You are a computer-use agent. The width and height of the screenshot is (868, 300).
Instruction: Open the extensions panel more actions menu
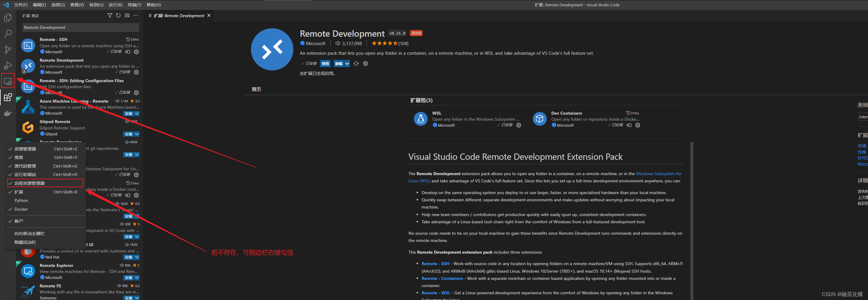[x=136, y=16]
